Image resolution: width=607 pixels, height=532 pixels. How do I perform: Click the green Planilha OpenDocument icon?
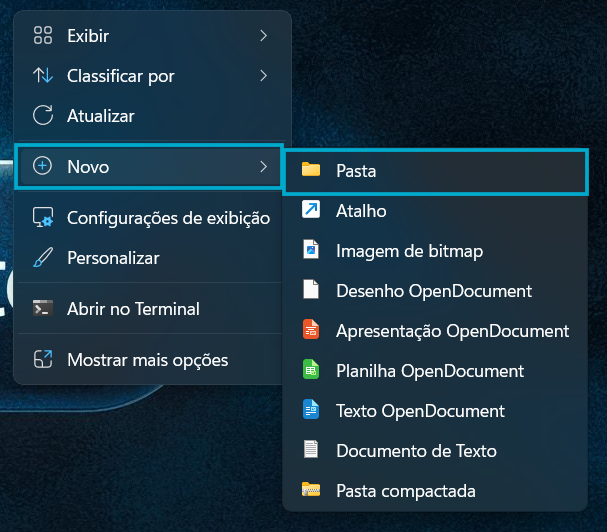(x=311, y=371)
